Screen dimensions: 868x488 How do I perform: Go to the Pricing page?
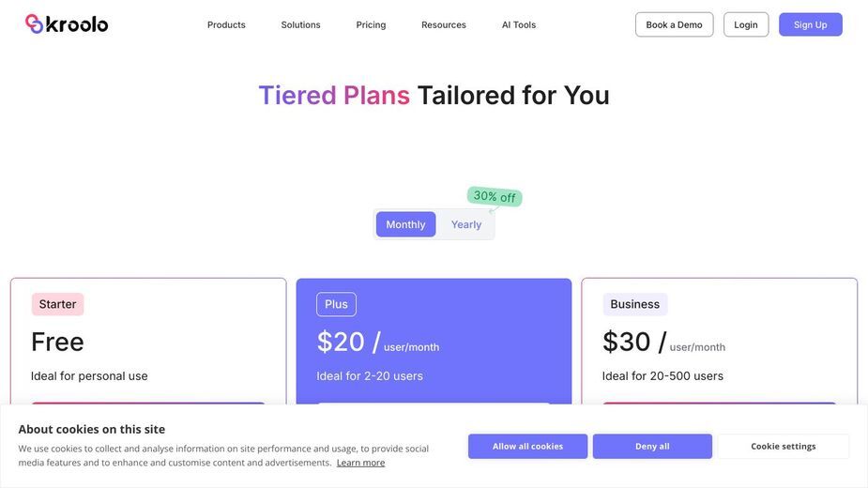pos(371,25)
